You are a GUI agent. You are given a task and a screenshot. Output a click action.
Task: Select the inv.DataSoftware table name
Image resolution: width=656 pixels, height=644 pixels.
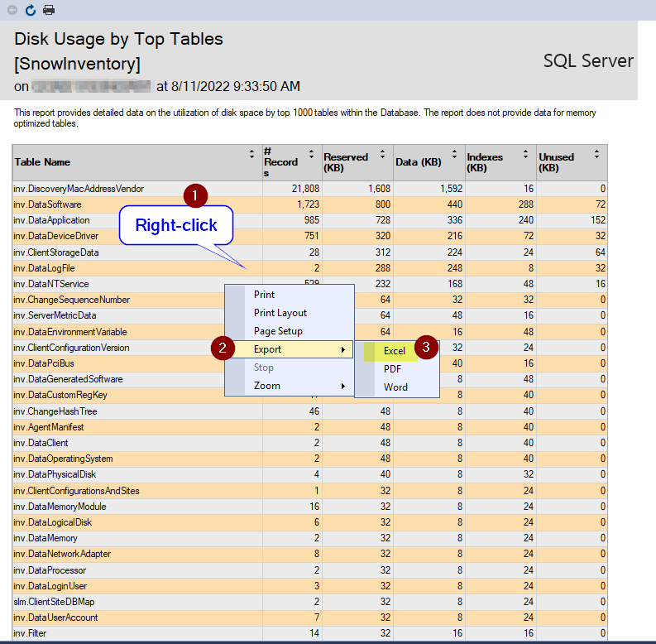click(47, 204)
